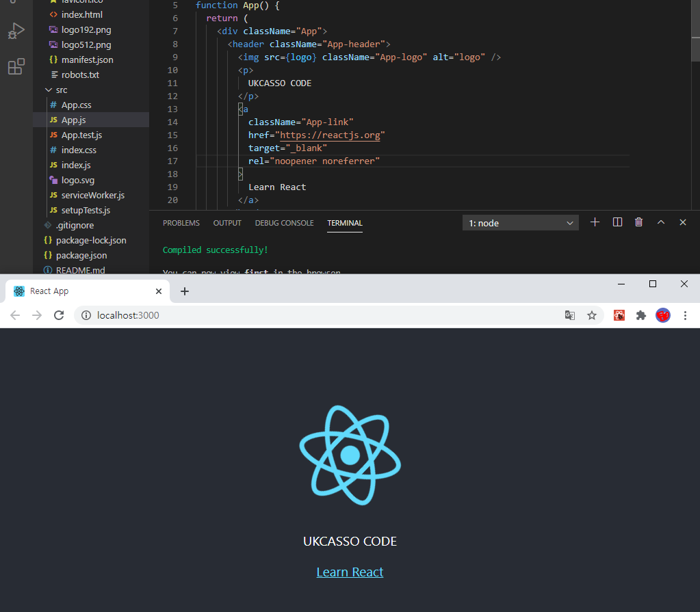The width and height of the screenshot is (700, 612).
Task: Go forward in the Chrome browser
Action: pyautogui.click(x=37, y=315)
